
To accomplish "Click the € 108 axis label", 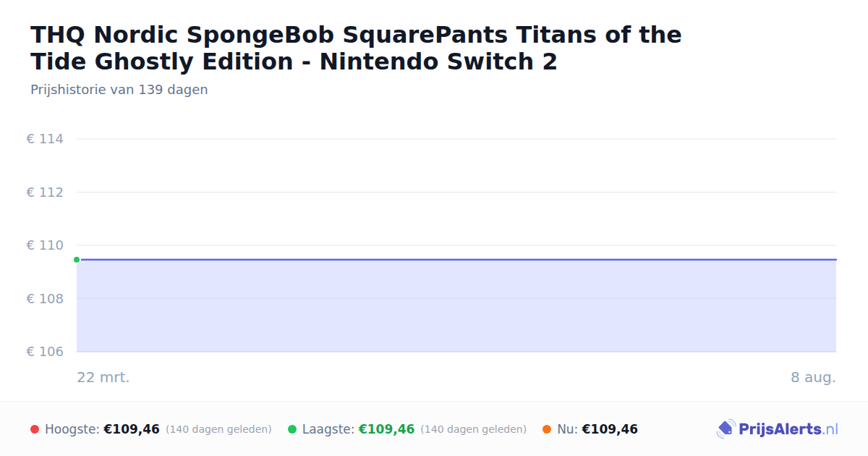I will pos(45,299).
